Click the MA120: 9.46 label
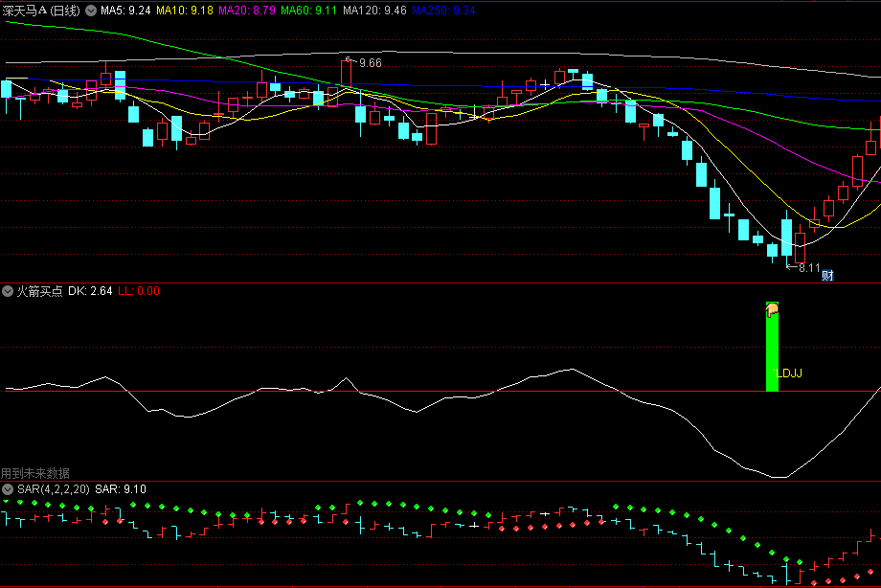The width and height of the screenshot is (881, 588). click(374, 11)
